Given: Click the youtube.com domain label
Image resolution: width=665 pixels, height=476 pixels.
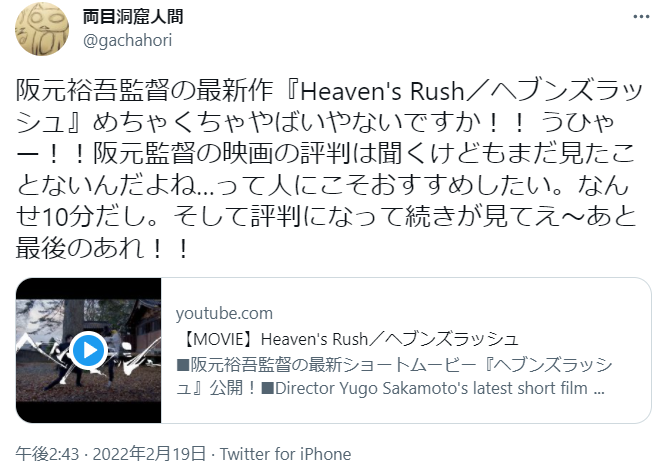Looking at the screenshot, I should click(x=224, y=314).
